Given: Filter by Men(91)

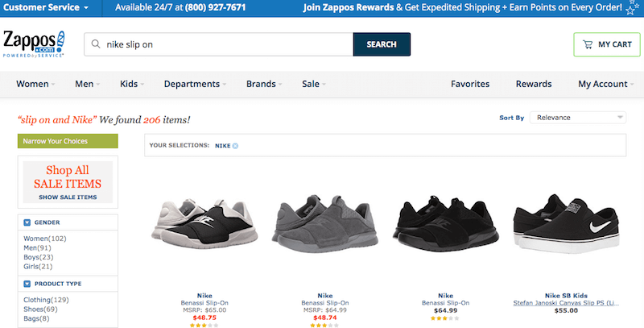Looking at the screenshot, I should 37,248.
